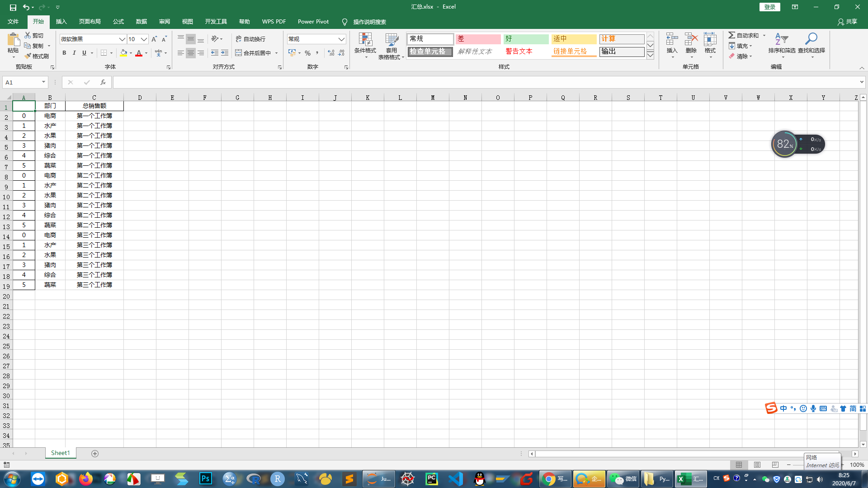Add a new sheet with plus button
The image size is (868, 488).
[x=95, y=453]
